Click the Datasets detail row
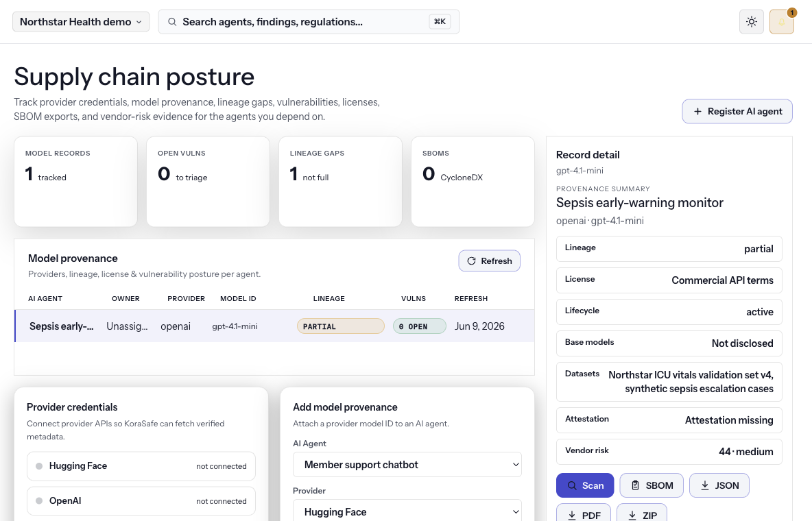This screenshot has width=812, height=521. point(669,382)
